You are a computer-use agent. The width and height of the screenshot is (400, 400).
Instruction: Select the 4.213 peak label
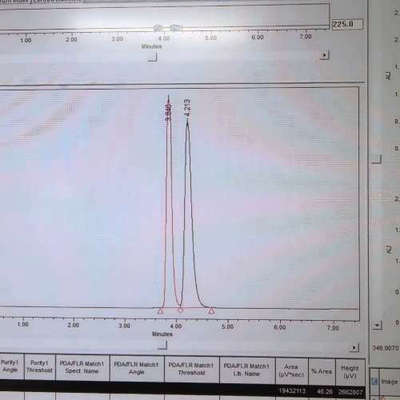[x=187, y=108]
